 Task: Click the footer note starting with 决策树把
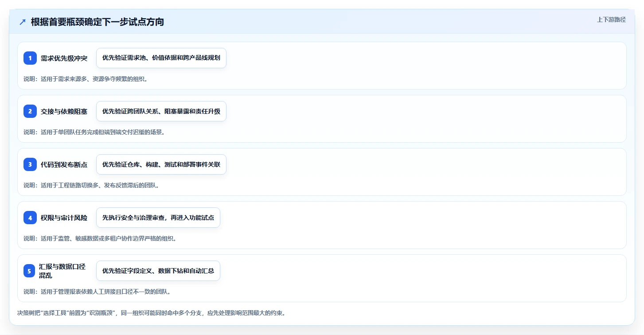point(151,313)
